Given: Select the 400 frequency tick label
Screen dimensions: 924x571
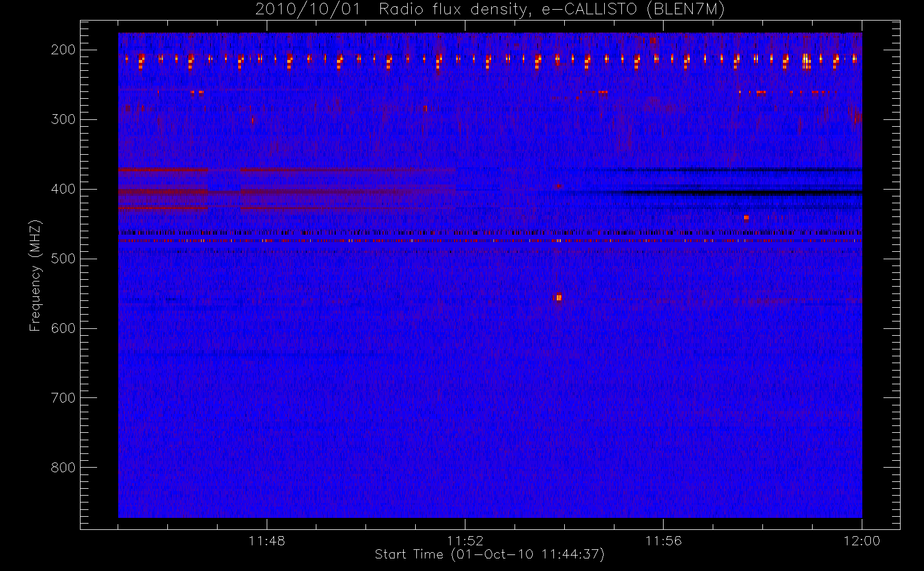Looking at the screenshot, I should click(63, 189).
